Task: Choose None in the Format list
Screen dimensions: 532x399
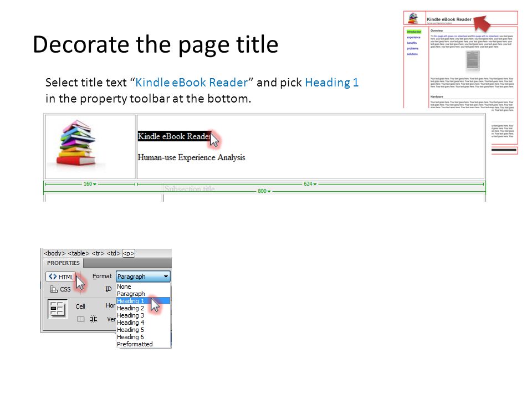Action: (143, 287)
